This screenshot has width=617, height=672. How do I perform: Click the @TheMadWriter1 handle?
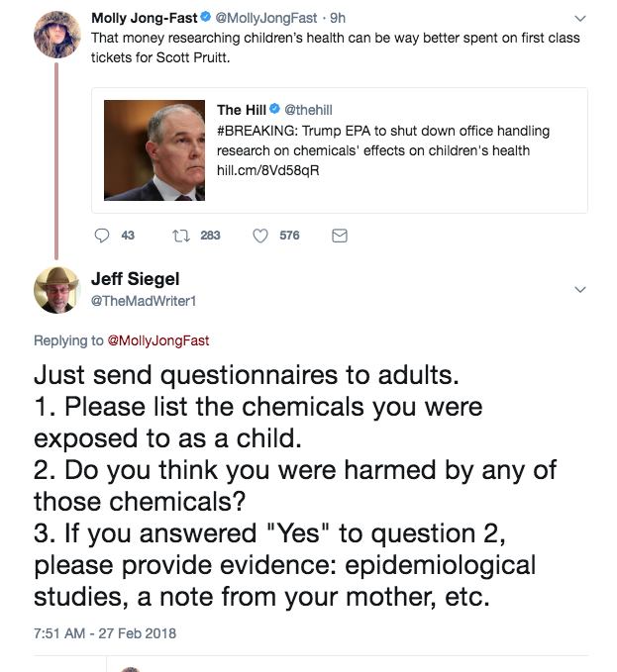pyautogui.click(x=143, y=301)
